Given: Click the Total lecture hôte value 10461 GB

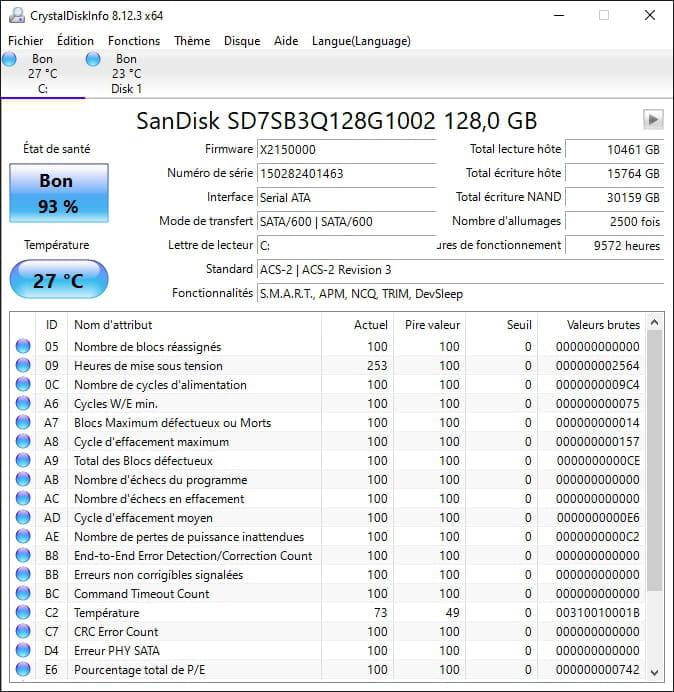Looking at the screenshot, I should 614,149.
